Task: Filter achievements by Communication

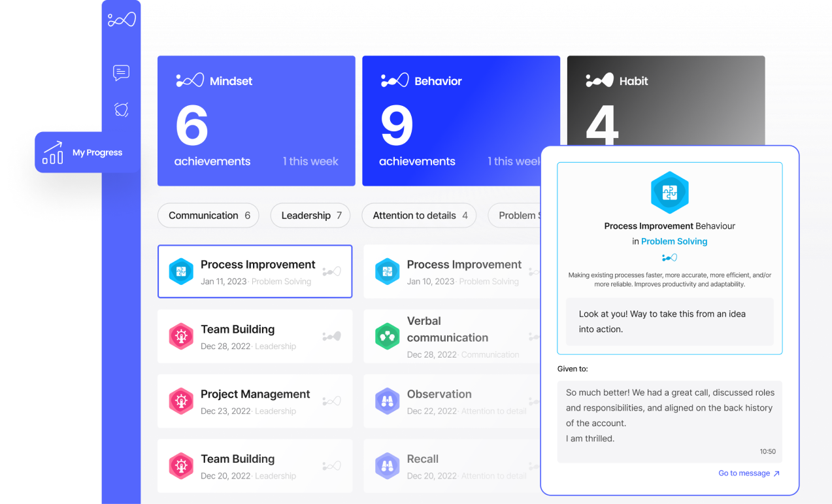Action: coord(208,215)
